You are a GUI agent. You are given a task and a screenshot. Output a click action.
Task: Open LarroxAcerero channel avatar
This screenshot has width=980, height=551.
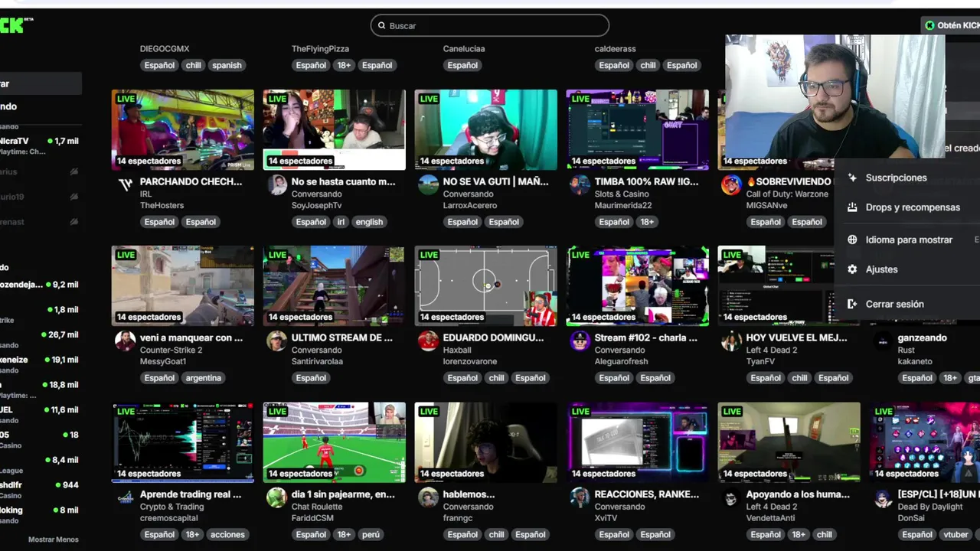(x=429, y=185)
